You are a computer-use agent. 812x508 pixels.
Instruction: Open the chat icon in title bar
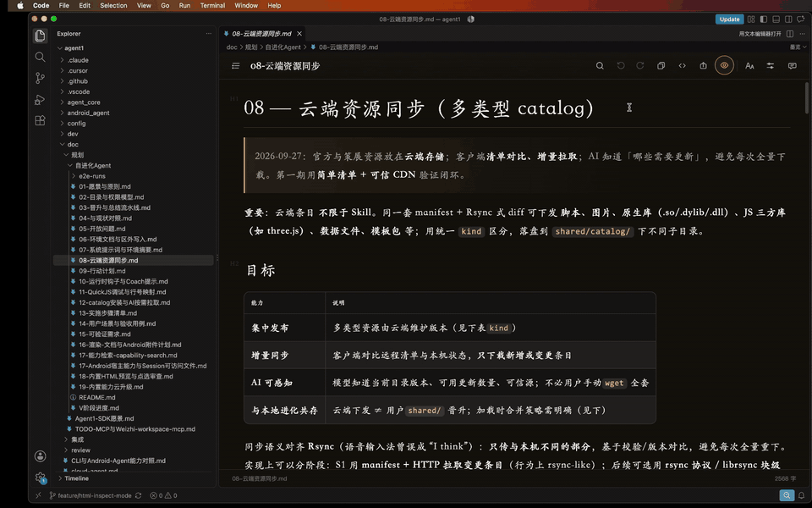coord(801,19)
